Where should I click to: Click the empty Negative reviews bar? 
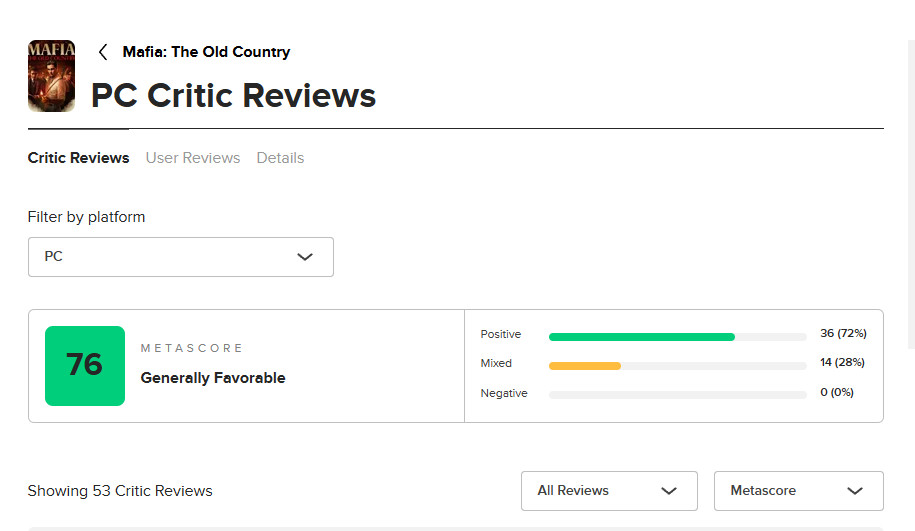(677, 395)
